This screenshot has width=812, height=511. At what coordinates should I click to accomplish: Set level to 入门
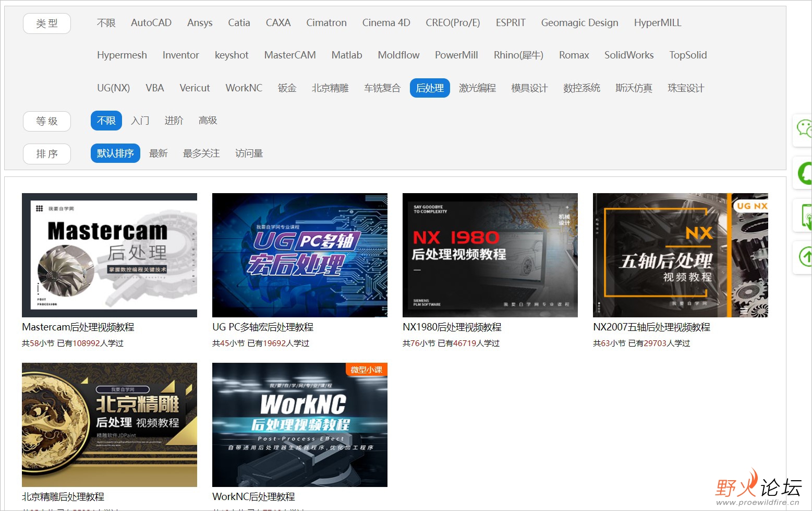140,121
